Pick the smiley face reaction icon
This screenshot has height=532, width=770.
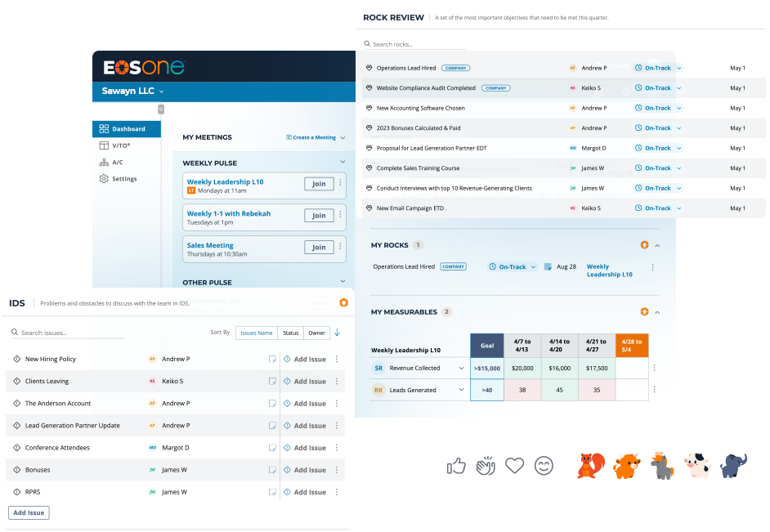click(544, 466)
